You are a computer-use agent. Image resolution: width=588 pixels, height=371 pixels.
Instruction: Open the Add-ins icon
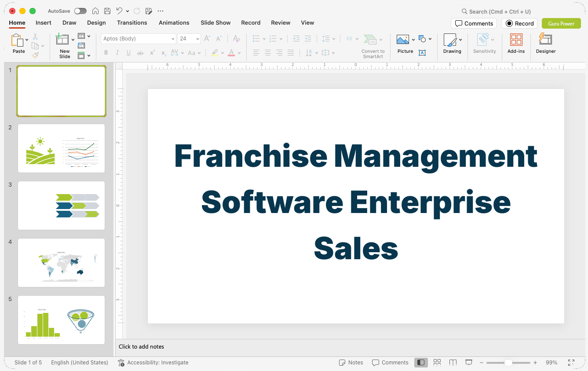click(x=516, y=40)
